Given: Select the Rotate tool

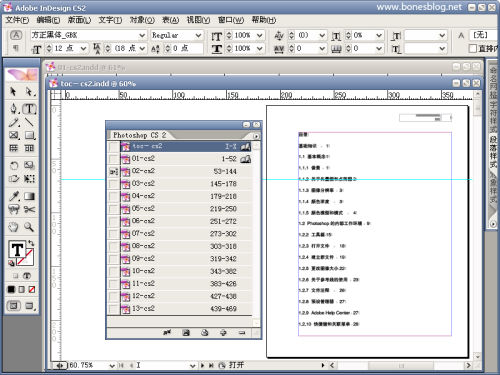Looking at the screenshot, I should click(13, 165).
